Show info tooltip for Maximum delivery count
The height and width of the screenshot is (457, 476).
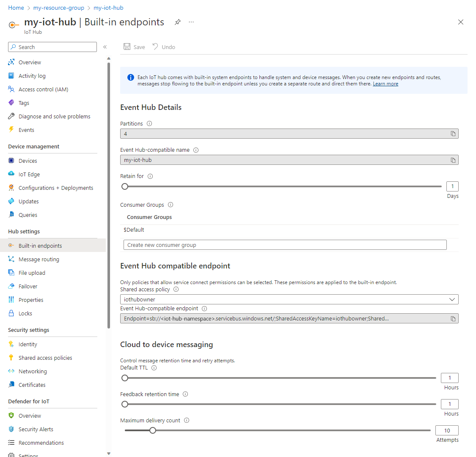click(x=187, y=420)
